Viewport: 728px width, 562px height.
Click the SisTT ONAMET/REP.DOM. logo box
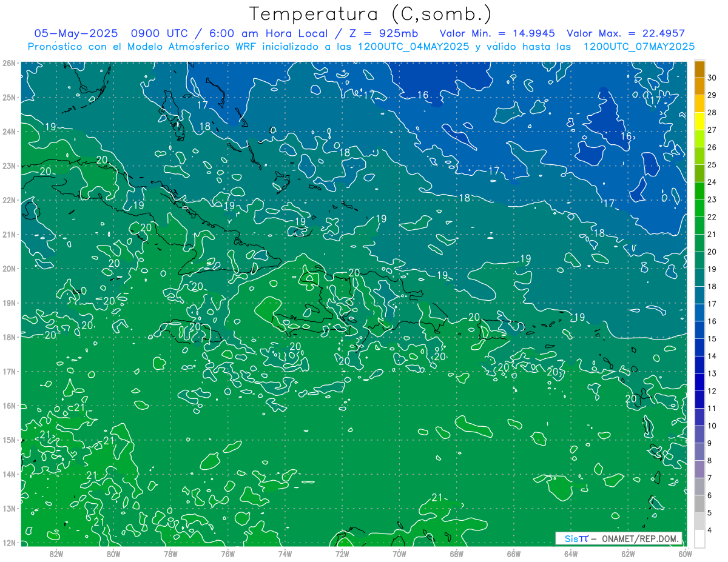[x=619, y=538]
